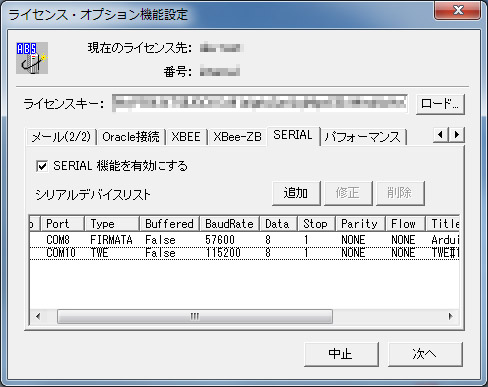This screenshot has width=488, height=387.
Task: Click the FIRMATA type cell
Action: click(111, 240)
